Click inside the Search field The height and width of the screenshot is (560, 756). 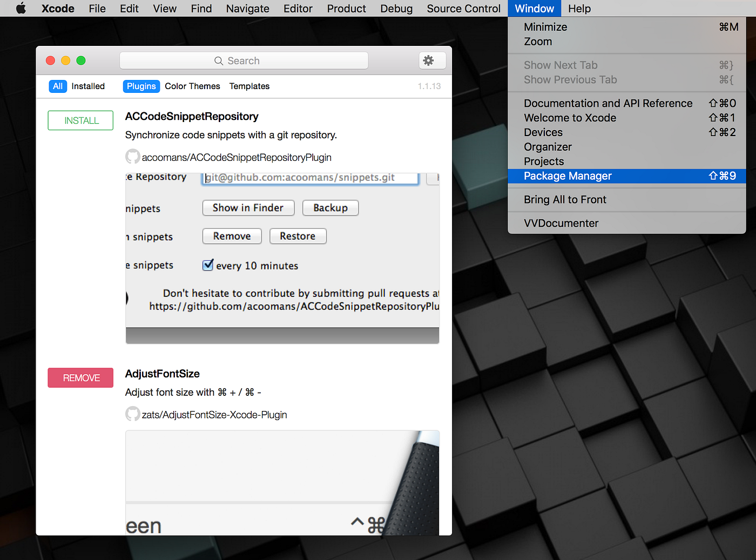[x=254, y=60]
